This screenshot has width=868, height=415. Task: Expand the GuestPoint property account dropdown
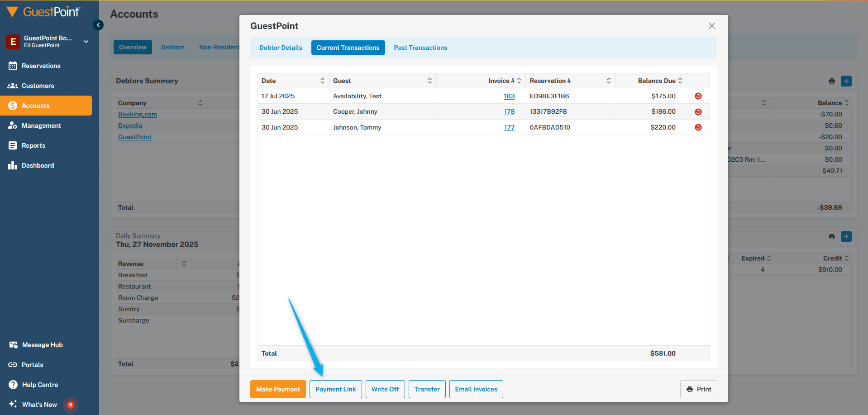(x=86, y=42)
